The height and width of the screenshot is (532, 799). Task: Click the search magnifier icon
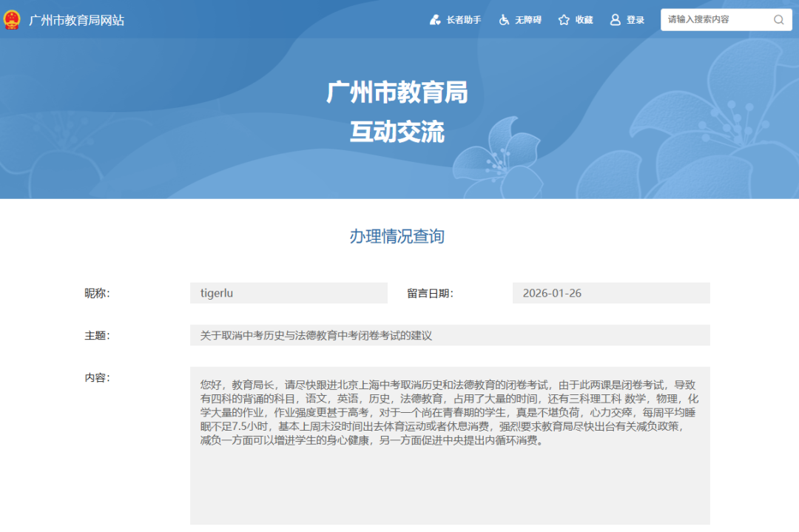778,19
